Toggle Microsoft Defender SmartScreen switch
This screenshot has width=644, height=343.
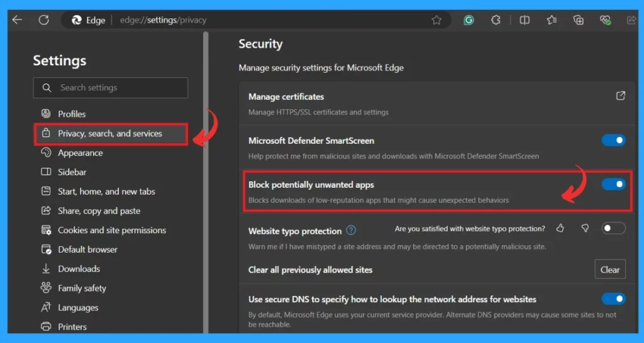point(613,140)
